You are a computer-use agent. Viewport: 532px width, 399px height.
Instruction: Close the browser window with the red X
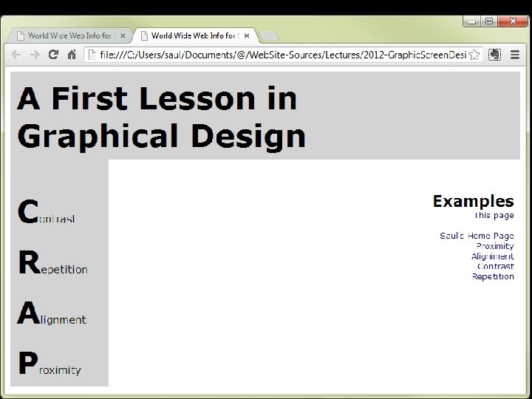(x=513, y=21)
